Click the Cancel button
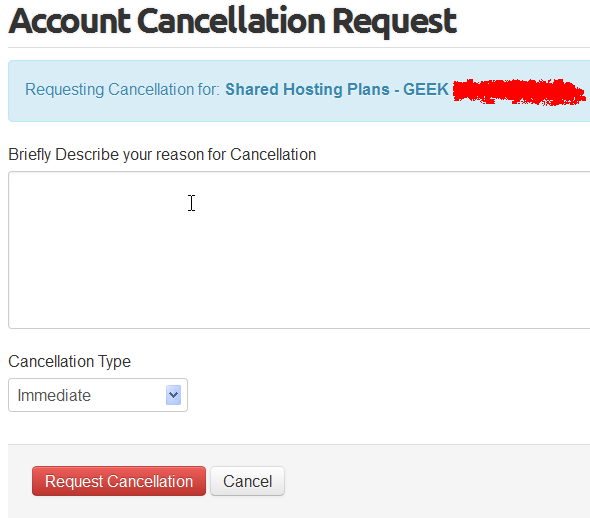The height and width of the screenshot is (518, 590). click(248, 481)
